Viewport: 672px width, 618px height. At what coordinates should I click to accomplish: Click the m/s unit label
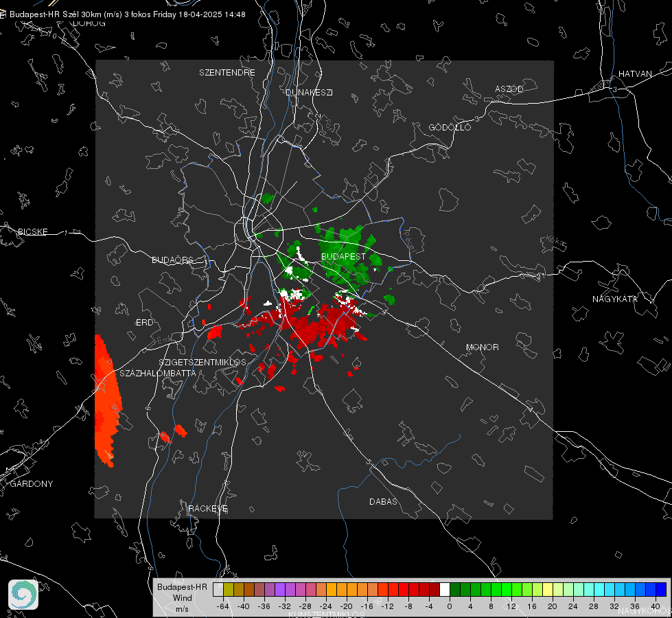(x=182, y=608)
